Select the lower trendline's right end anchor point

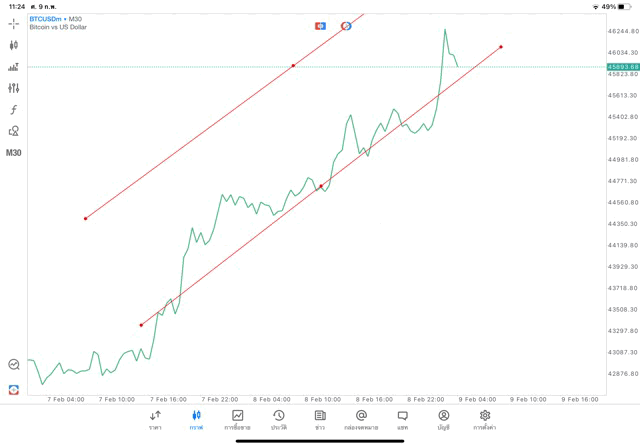click(500, 47)
